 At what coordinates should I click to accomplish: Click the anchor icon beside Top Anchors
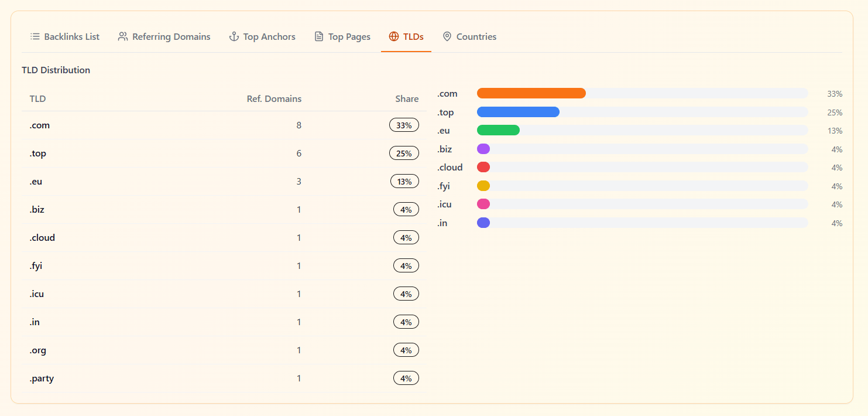(233, 36)
